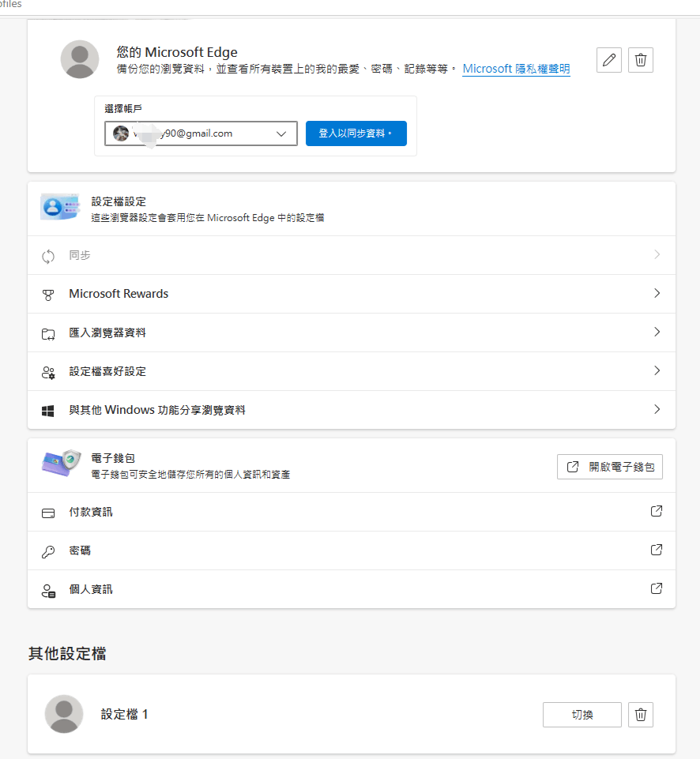
Task: Click the 登入以同步資料 button
Action: pyautogui.click(x=356, y=133)
